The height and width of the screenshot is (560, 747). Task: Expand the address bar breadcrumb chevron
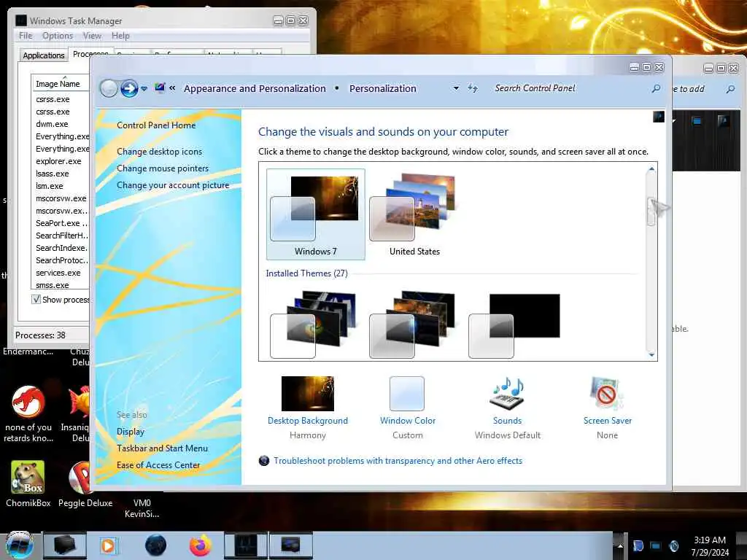172,87
